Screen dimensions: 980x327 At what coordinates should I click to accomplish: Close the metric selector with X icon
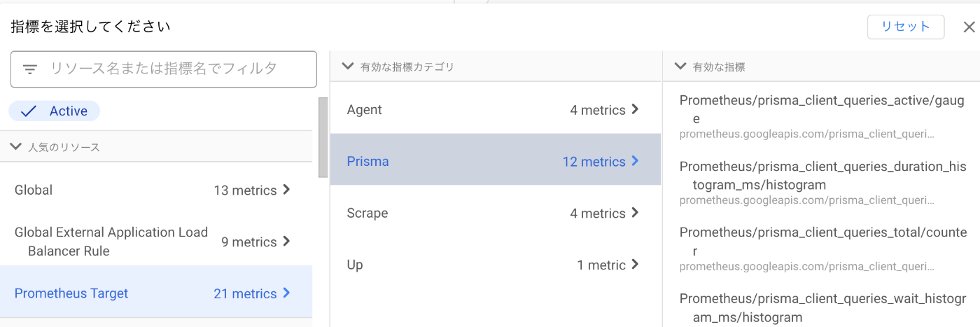click(969, 27)
